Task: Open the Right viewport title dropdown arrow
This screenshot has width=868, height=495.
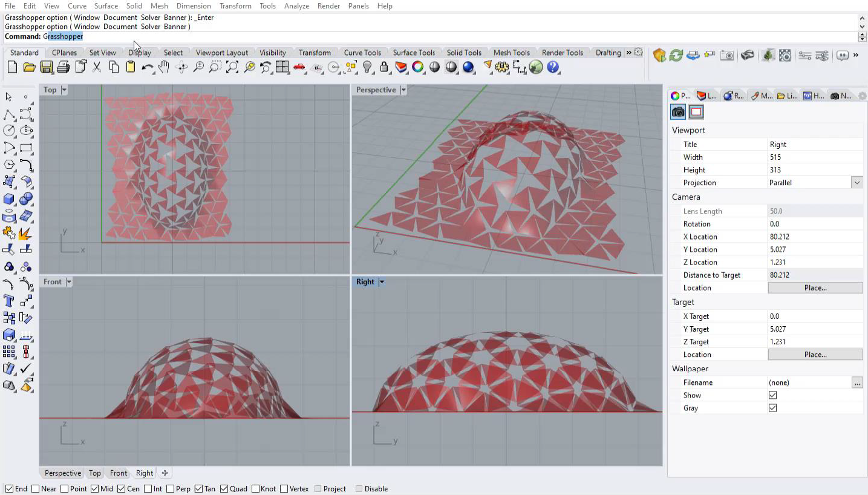Action: point(382,282)
